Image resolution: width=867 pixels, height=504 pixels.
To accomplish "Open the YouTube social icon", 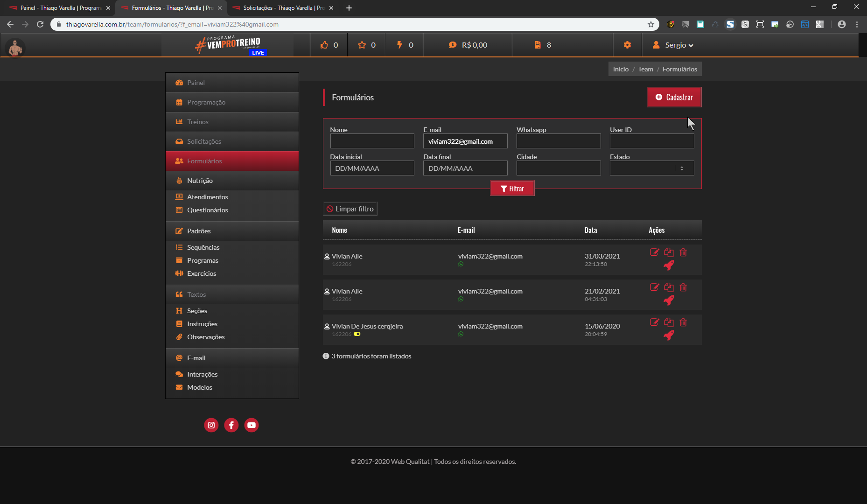I will click(x=252, y=425).
